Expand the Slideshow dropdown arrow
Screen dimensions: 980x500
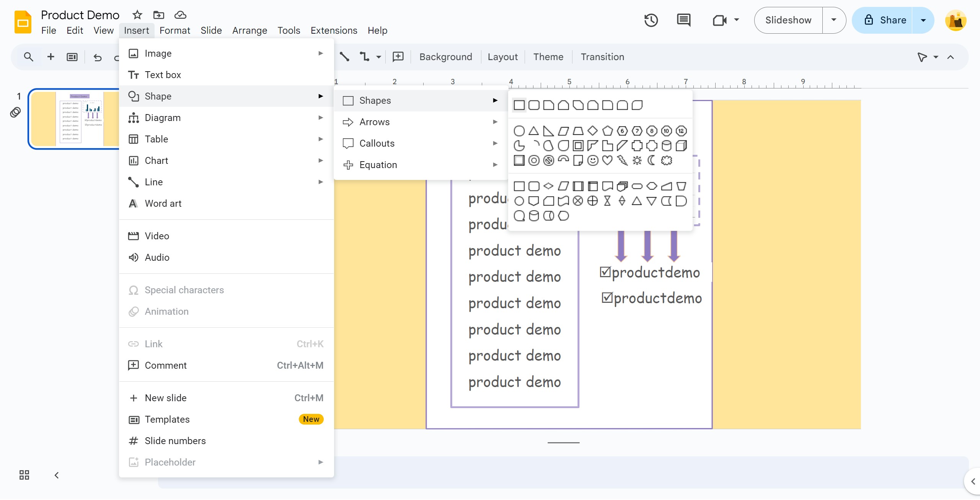pos(834,20)
